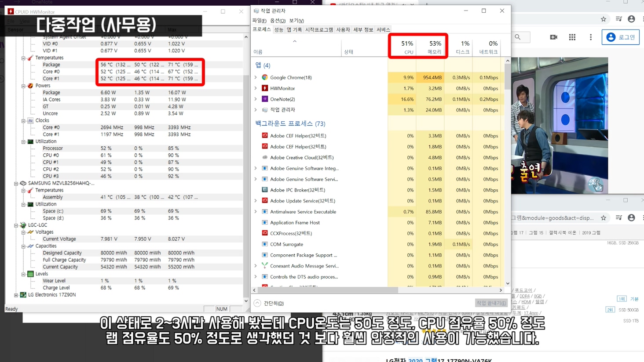Switch to the 세부 정보 tab
Viewport: 644px width, 362px height.
[x=363, y=30]
